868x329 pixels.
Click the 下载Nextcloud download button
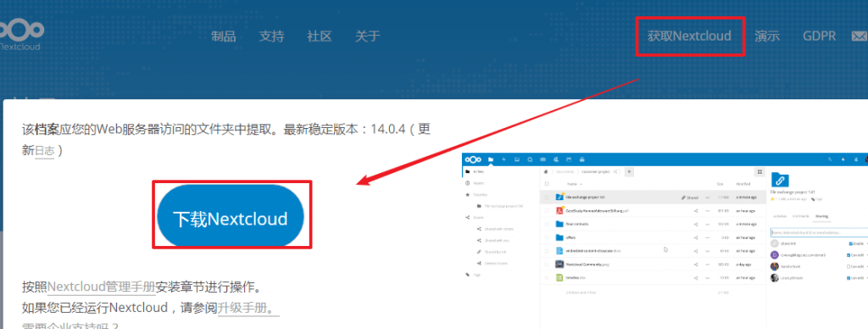click(231, 216)
